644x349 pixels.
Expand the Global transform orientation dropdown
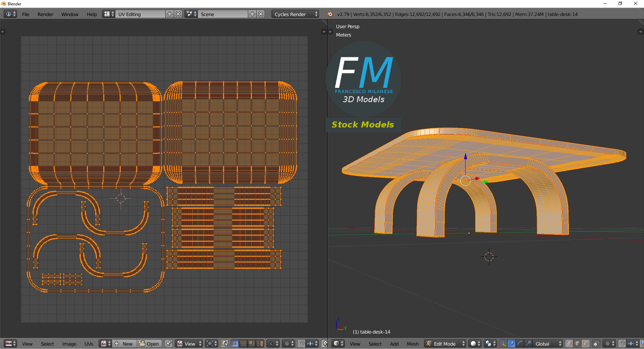coord(548,344)
